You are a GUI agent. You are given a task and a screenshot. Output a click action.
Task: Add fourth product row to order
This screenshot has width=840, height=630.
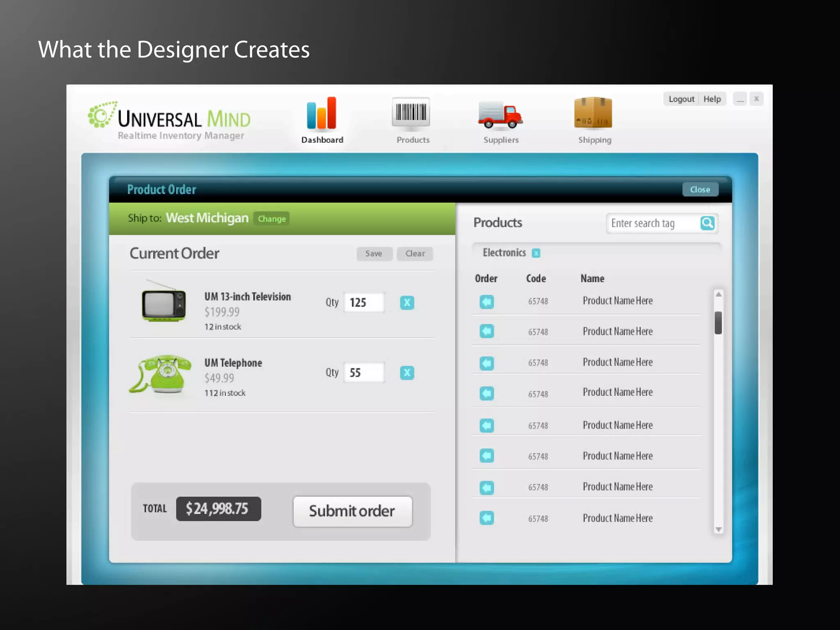tap(486, 393)
